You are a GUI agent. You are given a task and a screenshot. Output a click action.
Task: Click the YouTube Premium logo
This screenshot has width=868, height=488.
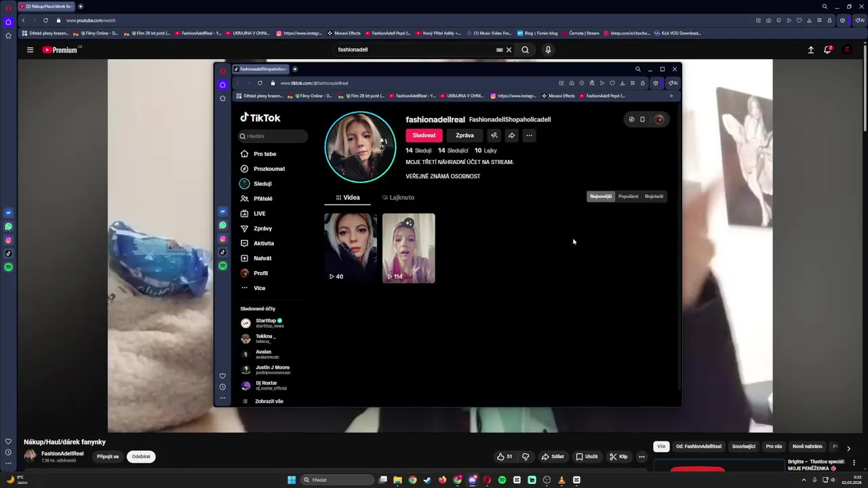click(60, 49)
